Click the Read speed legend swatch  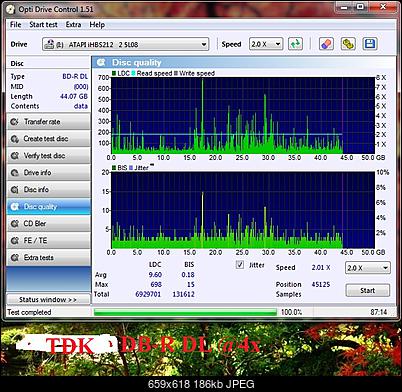(133, 73)
